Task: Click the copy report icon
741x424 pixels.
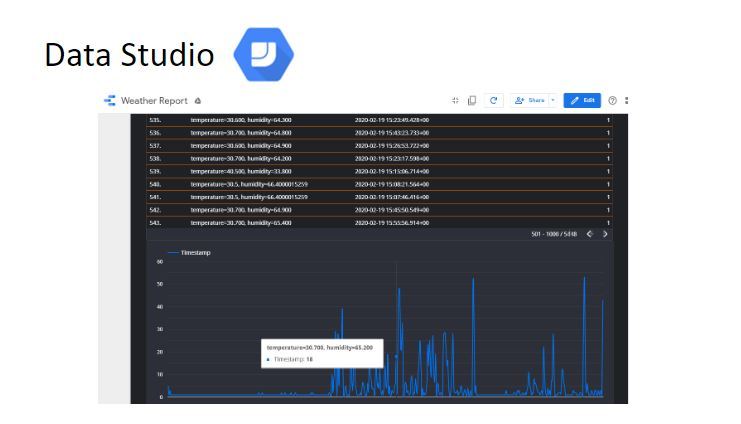Action: tap(472, 100)
